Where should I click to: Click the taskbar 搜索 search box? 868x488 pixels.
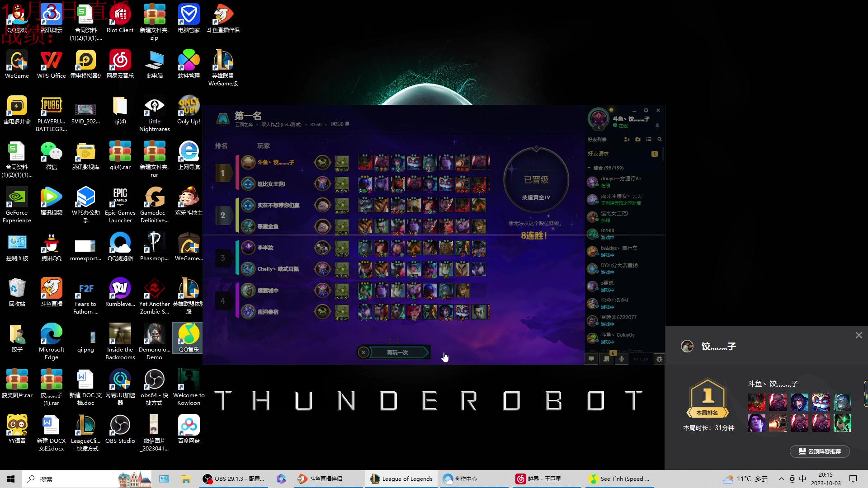[87, 479]
